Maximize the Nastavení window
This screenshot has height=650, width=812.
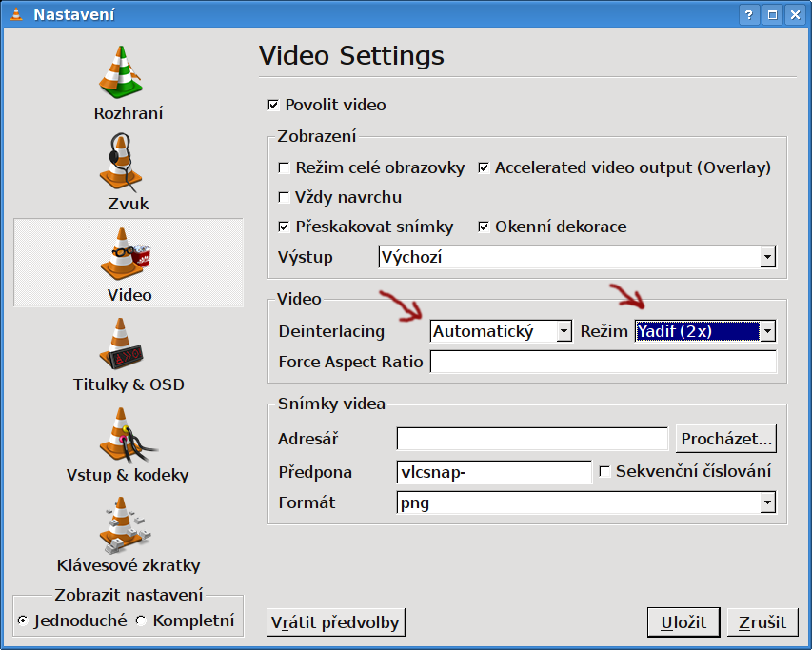tap(772, 14)
